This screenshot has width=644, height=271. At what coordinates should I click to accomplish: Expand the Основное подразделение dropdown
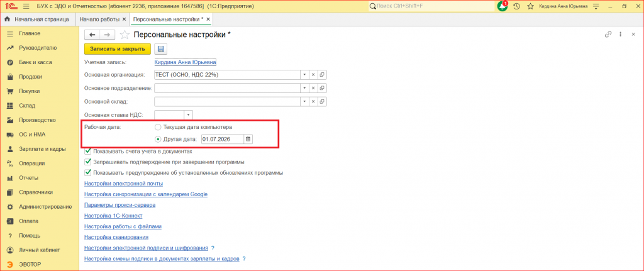pos(305,88)
